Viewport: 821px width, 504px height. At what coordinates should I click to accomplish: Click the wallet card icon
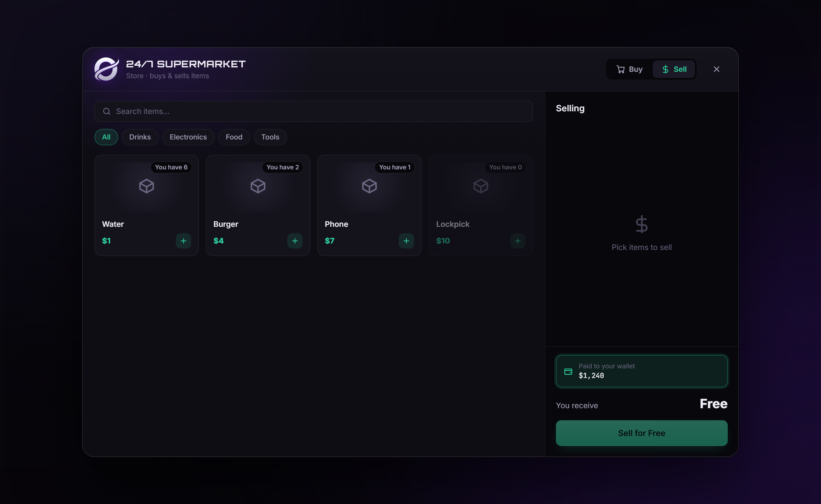point(568,371)
